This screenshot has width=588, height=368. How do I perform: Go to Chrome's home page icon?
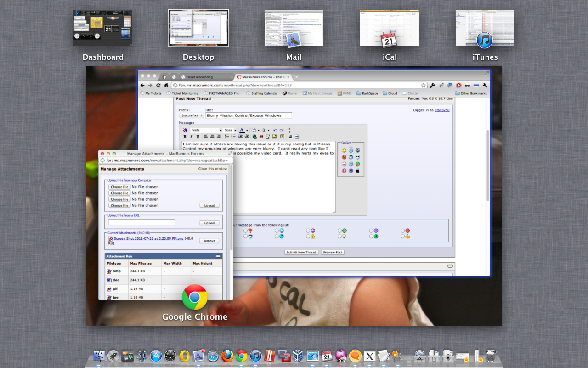coord(166,85)
